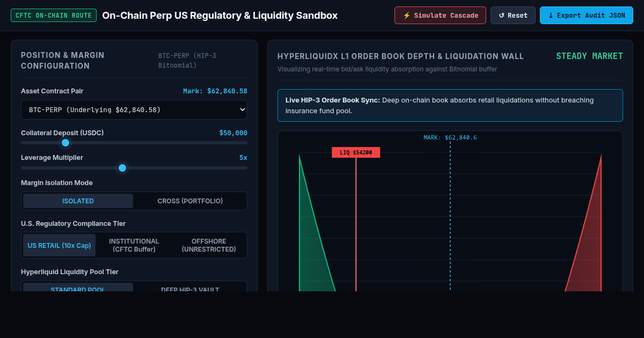
Task: Adjust the Collateral Deposit slider handle
Action: click(65, 143)
